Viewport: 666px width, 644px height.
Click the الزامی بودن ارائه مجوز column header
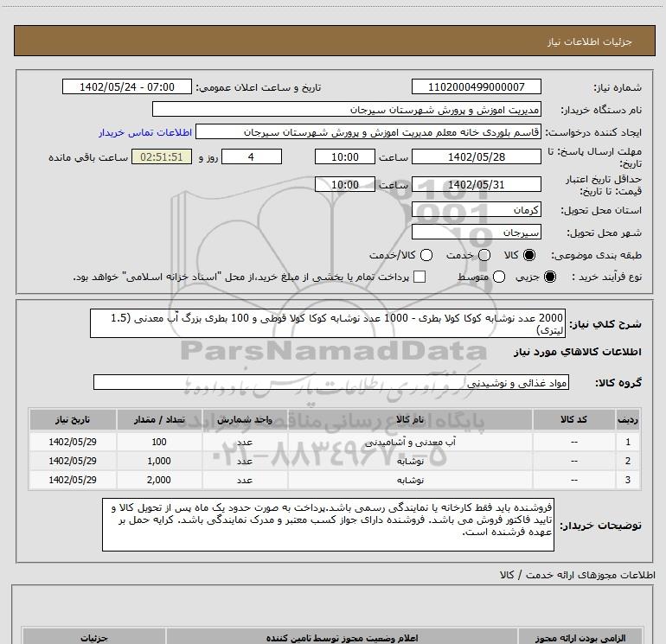click(x=580, y=638)
